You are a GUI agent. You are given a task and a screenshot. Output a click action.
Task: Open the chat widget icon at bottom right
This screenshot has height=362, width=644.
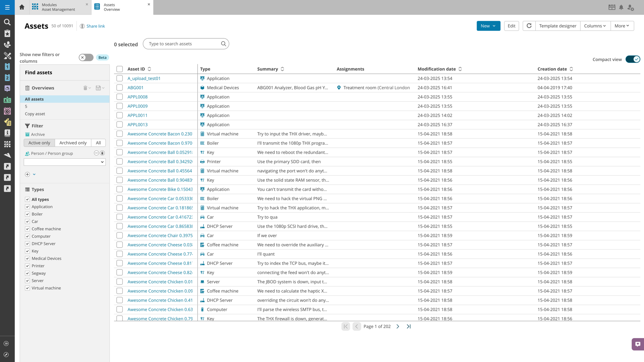click(x=638, y=344)
